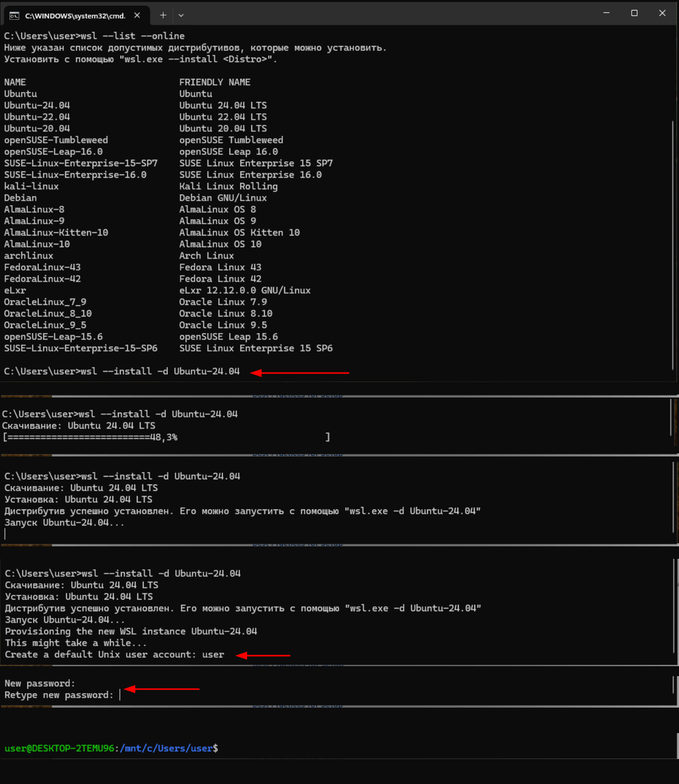
Task: Click the cmd icon on the terminal tab
Action: [14, 16]
